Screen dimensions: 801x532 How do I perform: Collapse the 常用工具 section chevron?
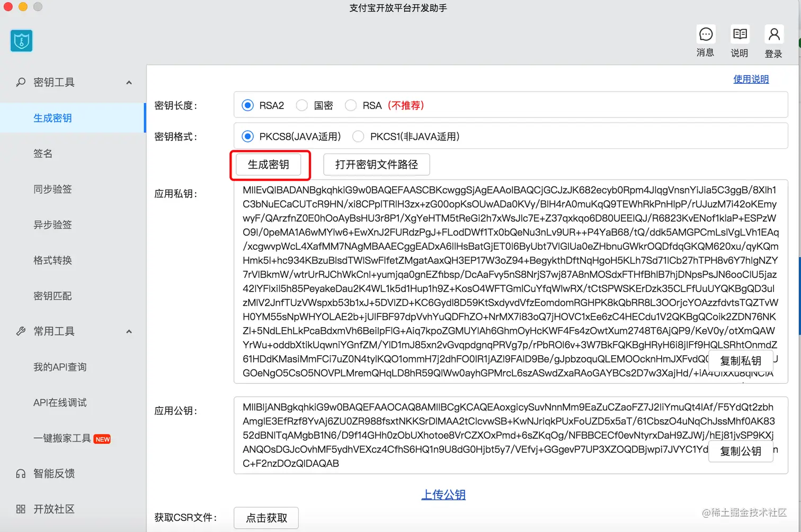click(129, 331)
